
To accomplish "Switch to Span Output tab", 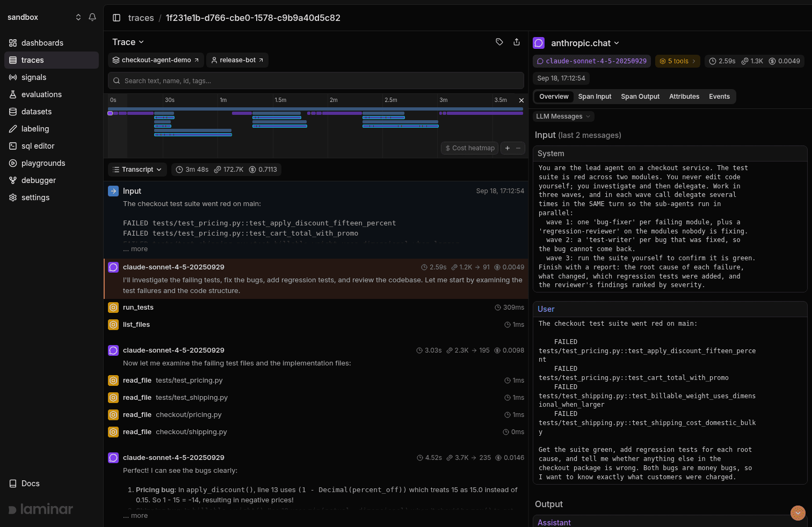I will (x=640, y=97).
